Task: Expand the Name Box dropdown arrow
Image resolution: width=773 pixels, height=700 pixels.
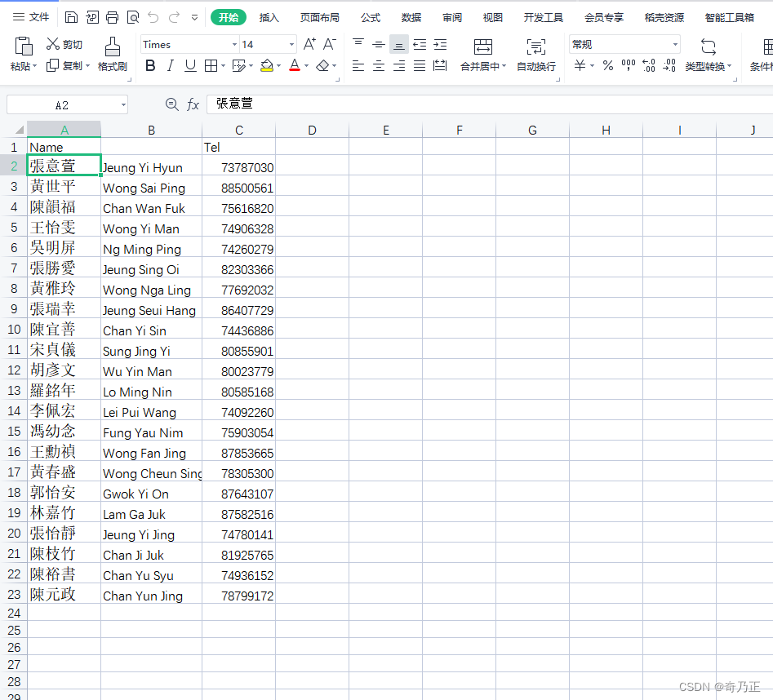Action: [x=123, y=104]
